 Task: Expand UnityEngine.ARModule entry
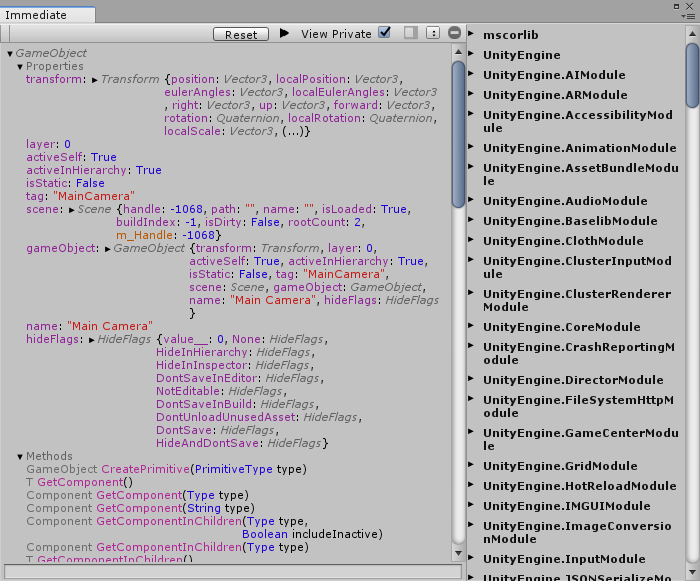pos(471,94)
